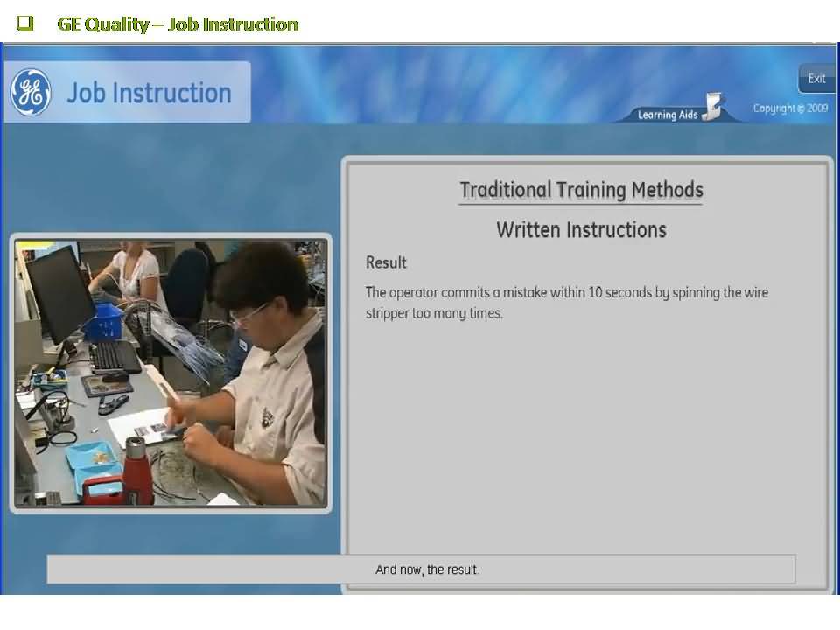Click the operator mistake description paragraph

[x=566, y=302]
